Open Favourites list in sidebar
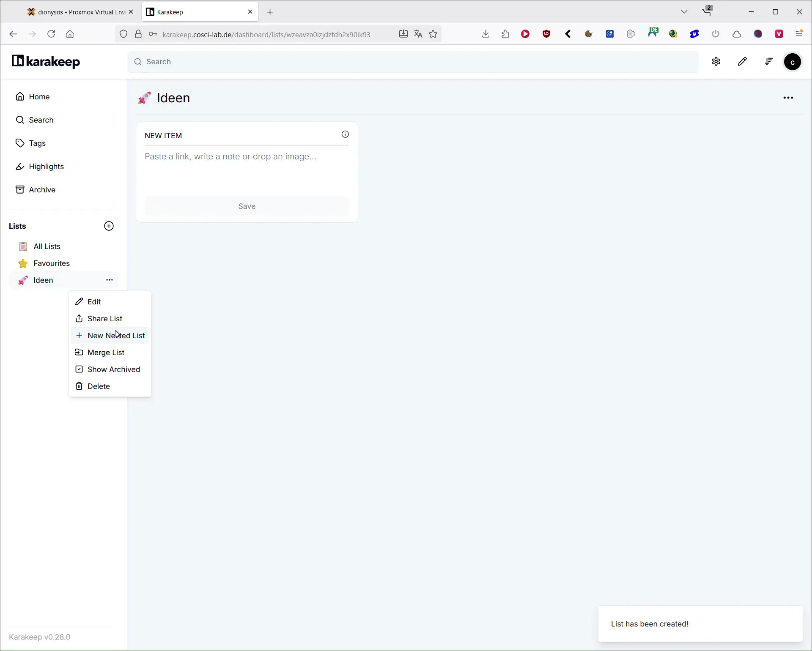The width and height of the screenshot is (812, 651). coord(52,263)
